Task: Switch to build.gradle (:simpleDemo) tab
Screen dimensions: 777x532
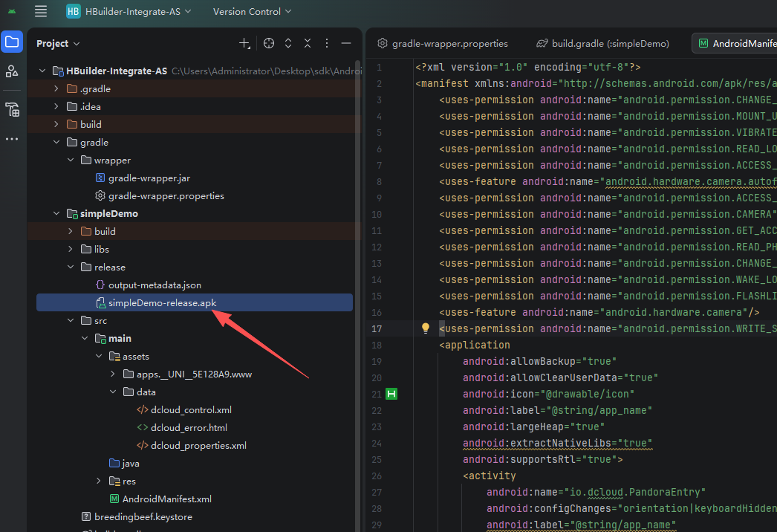Action: tap(602, 44)
